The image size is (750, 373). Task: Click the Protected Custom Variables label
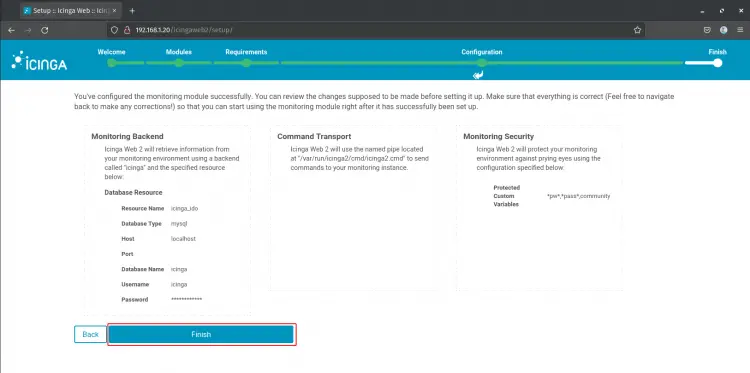[x=507, y=196]
